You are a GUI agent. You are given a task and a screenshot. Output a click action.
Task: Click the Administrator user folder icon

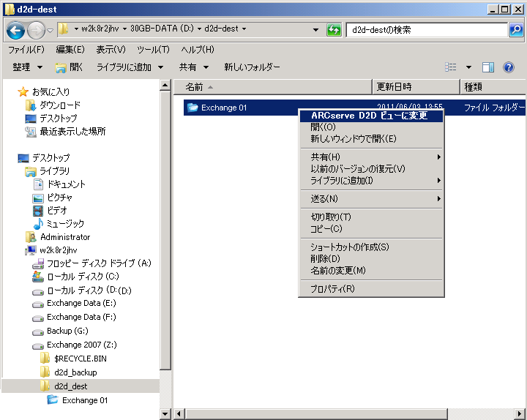[31, 237]
